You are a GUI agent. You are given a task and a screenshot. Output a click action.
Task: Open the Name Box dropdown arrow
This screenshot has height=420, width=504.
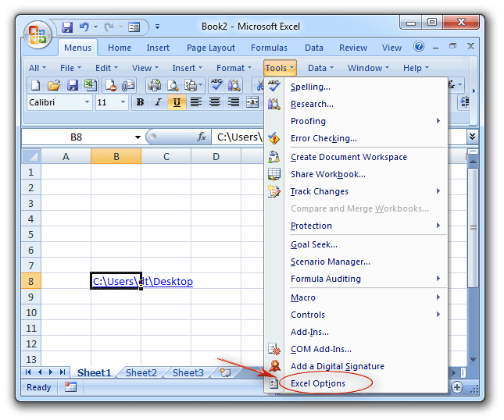point(138,137)
